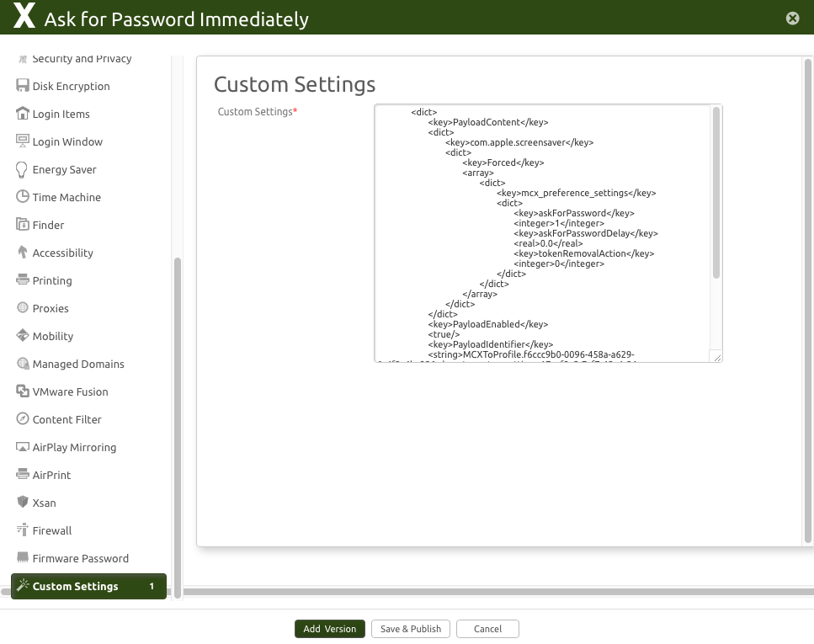Screen dimensions: 814x644
Task: Click the Custom Settings field label
Action: pos(258,112)
